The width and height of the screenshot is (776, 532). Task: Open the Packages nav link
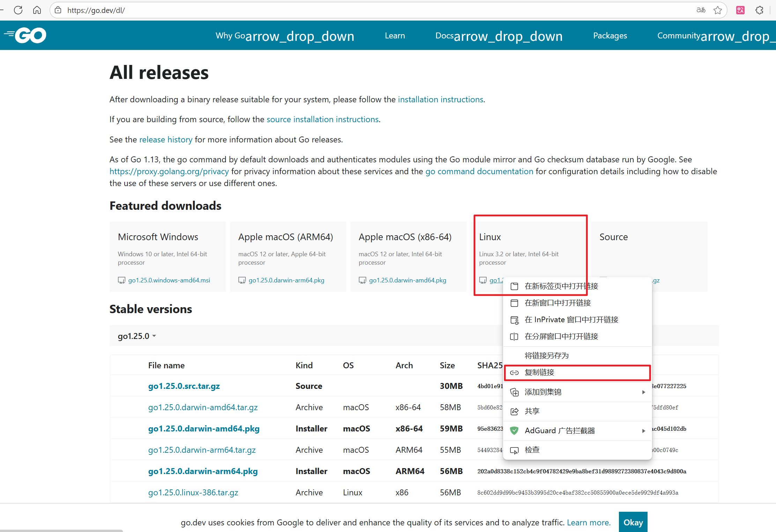[x=610, y=36]
